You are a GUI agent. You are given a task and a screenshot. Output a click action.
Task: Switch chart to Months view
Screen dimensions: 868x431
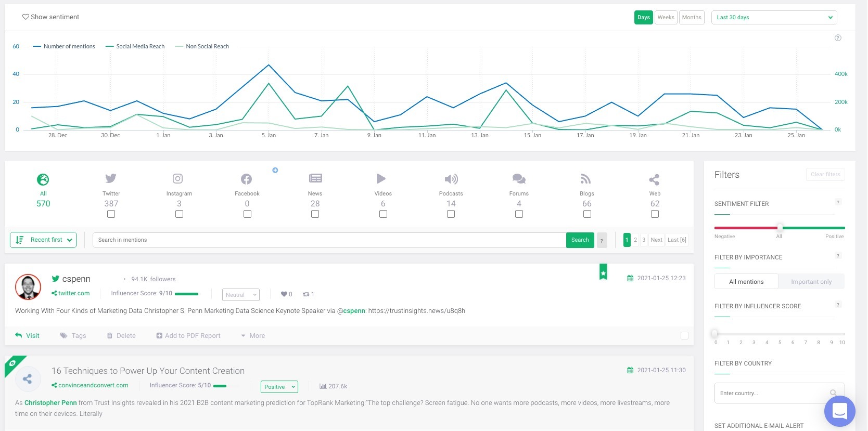pyautogui.click(x=692, y=17)
